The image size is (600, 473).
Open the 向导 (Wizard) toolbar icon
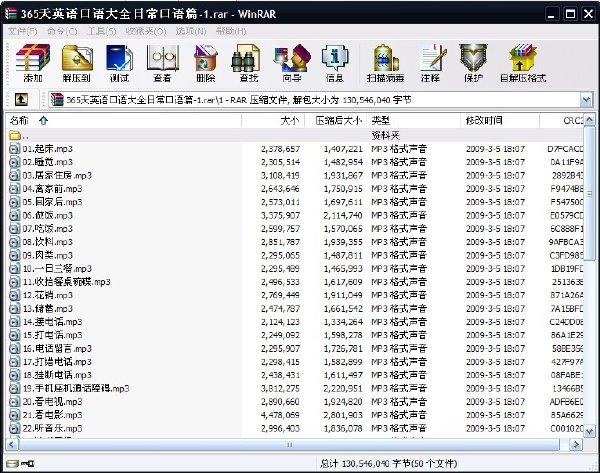pos(292,58)
